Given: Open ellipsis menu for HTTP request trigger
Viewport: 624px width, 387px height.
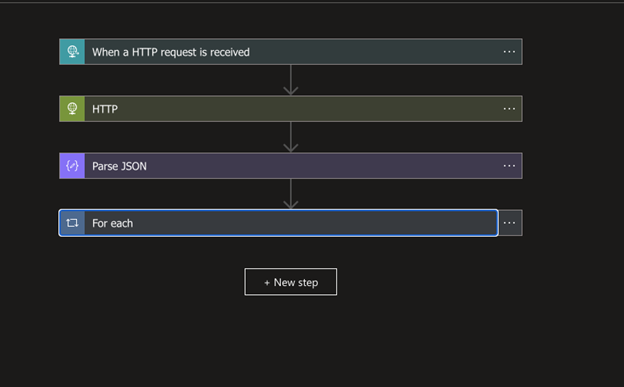Looking at the screenshot, I should coord(509,52).
